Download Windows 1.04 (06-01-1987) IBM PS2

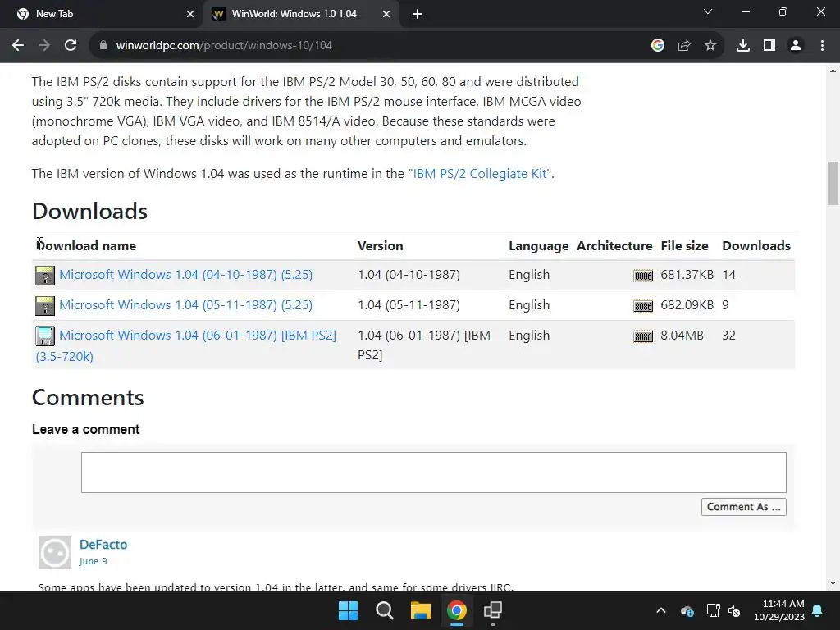(186, 345)
